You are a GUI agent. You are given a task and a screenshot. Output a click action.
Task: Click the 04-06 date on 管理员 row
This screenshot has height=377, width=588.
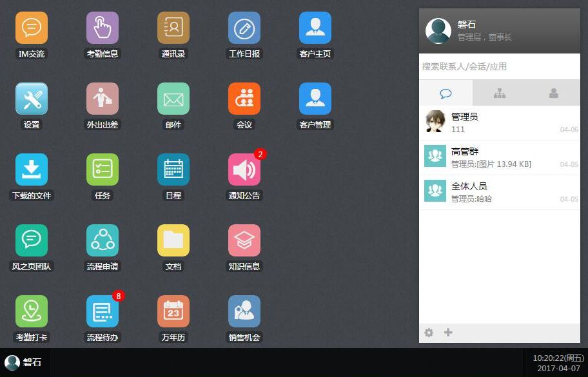coord(569,130)
